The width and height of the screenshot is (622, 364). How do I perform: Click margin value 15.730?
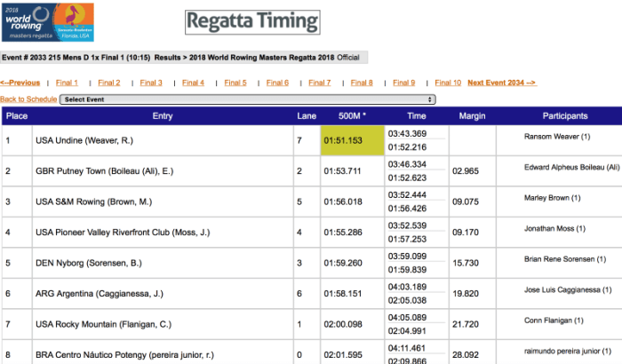pos(466,263)
